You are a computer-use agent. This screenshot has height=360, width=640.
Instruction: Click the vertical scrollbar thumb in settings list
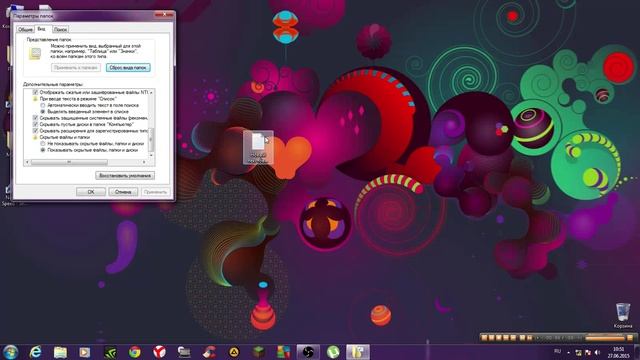tap(151, 140)
